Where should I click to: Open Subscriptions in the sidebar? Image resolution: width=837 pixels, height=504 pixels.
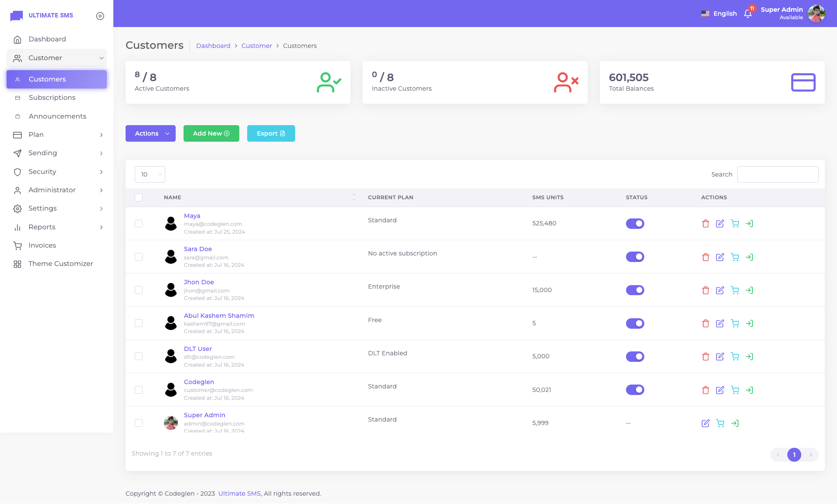coord(52,98)
